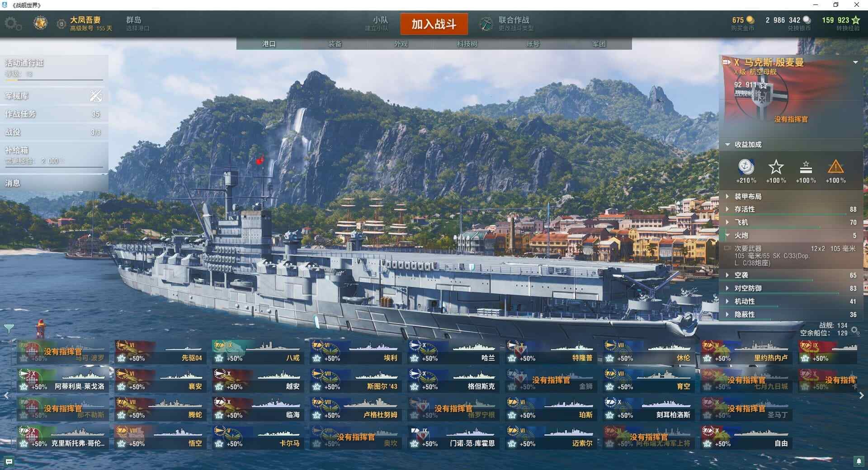Select the star XP +100% bonus icon

pyautogui.click(x=776, y=171)
